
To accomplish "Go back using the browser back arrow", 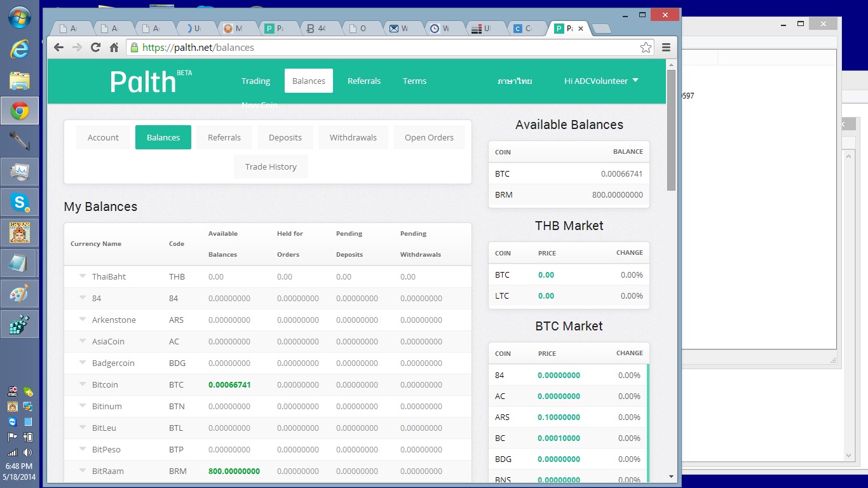I will click(x=58, y=48).
